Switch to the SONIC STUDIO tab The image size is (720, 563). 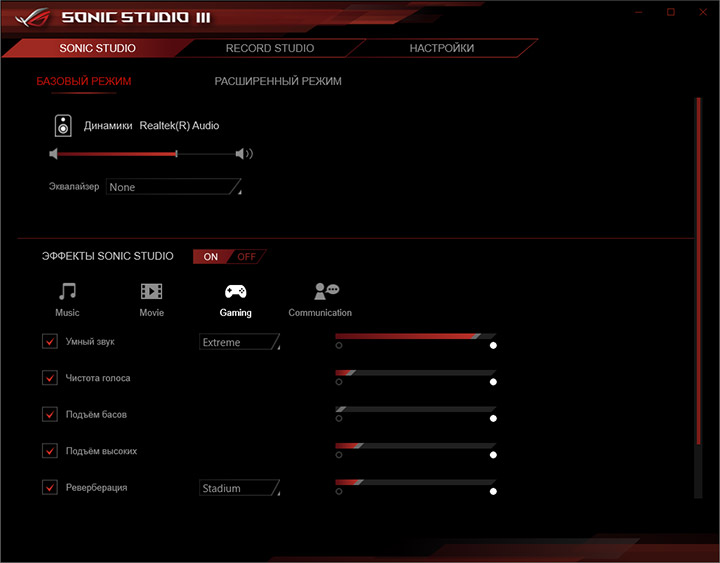pyautogui.click(x=97, y=48)
